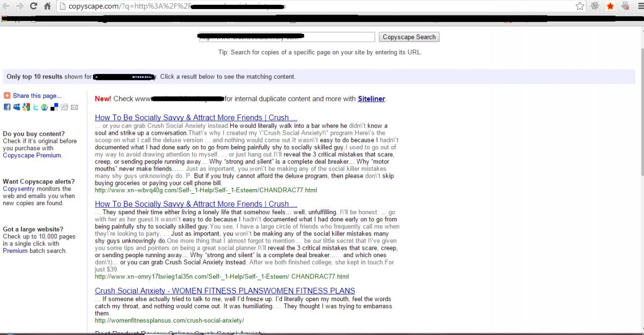Click the Copyscape Search button
The width and height of the screenshot is (644, 335).
[409, 37]
